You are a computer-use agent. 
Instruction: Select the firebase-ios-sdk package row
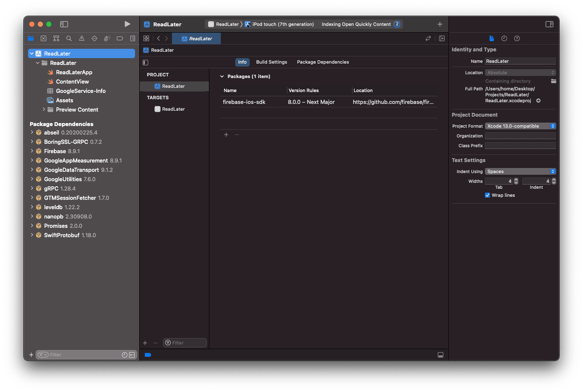tap(329, 102)
